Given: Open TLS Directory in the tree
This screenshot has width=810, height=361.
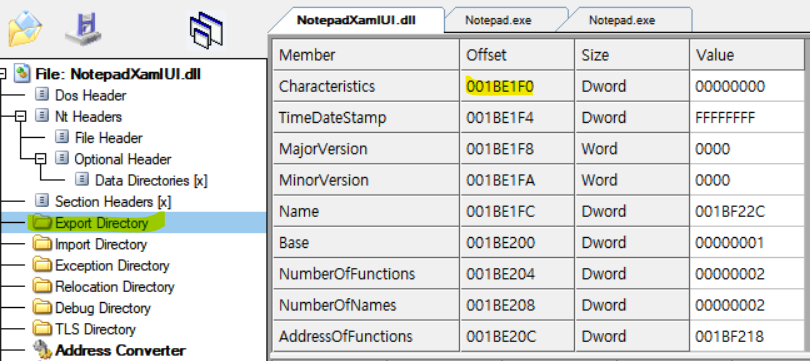Looking at the screenshot, I should coord(95,329).
